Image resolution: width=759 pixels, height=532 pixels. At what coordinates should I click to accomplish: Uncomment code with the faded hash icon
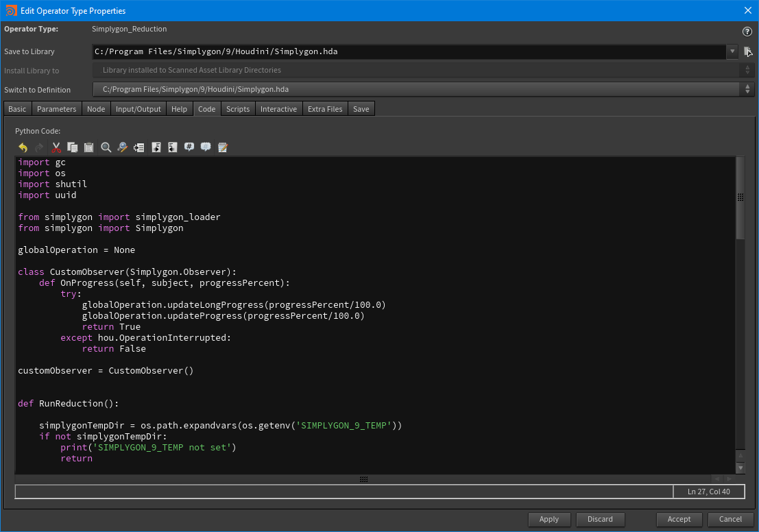point(206,147)
